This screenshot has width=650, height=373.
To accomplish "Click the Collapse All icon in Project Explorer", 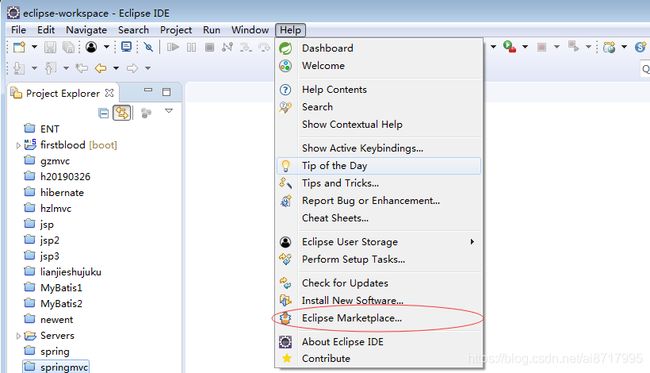I will tap(103, 113).
